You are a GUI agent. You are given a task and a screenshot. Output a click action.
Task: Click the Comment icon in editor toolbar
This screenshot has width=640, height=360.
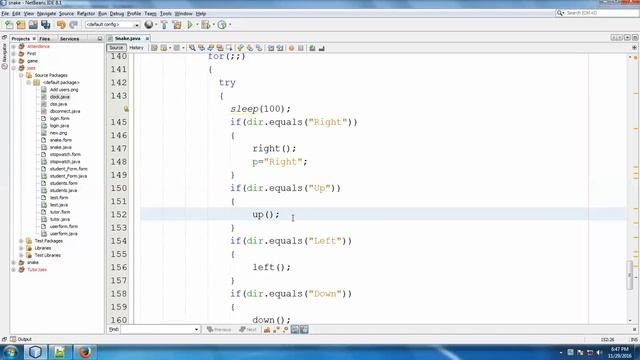pyautogui.click(x=312, y=48)
